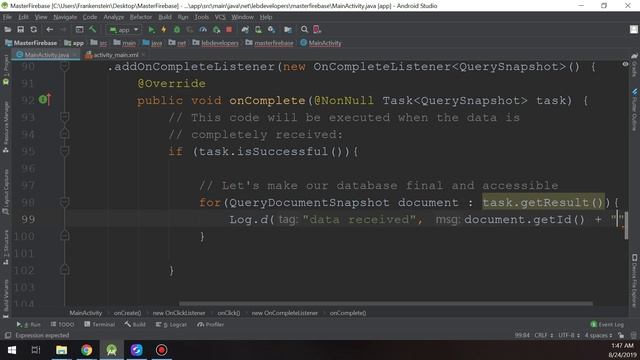The image size is (640, 360).
Task: Open the Project Structure icon in toolbar
Action: 288,29
